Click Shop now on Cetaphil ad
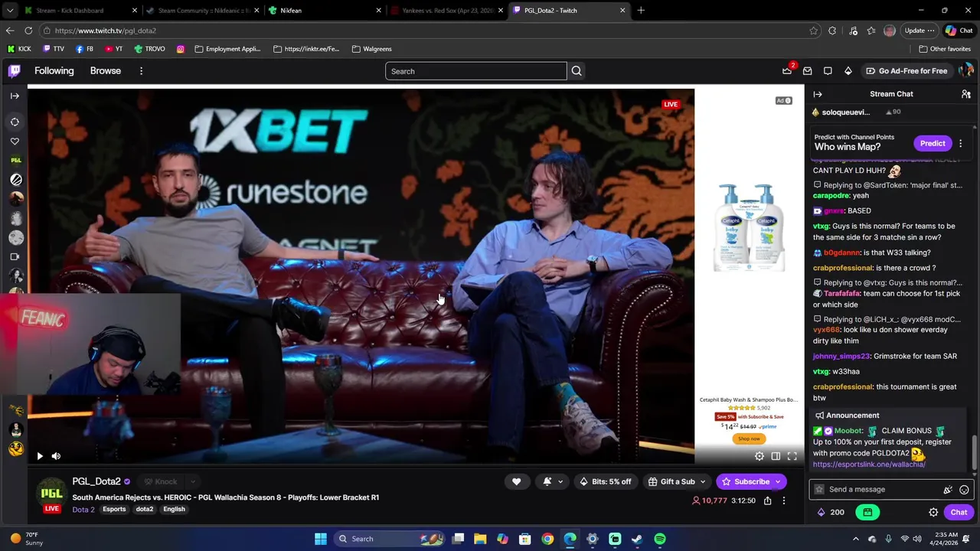 click(749, 439)
